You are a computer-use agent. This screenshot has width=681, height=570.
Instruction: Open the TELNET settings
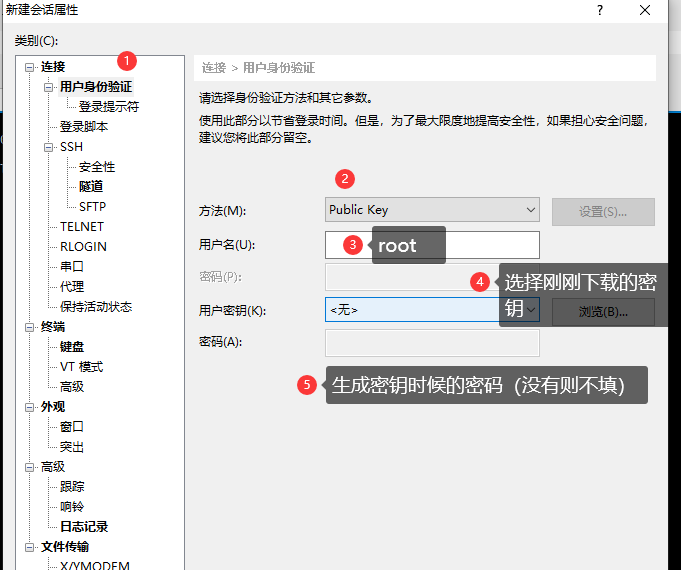(82, 227)
